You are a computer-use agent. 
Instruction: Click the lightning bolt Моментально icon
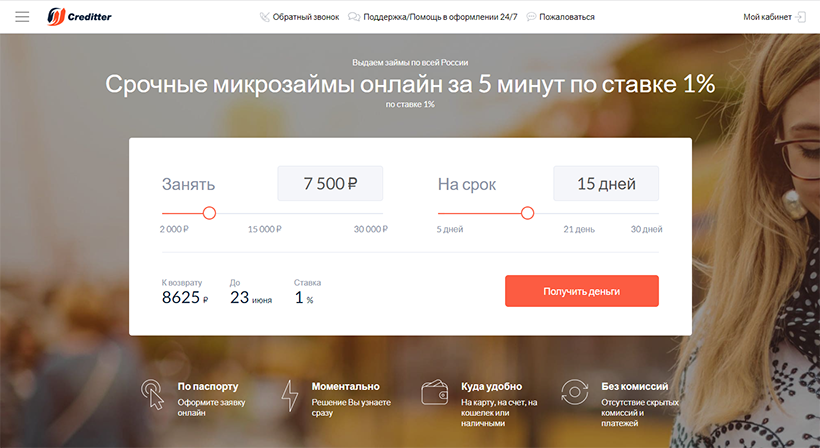290,396
